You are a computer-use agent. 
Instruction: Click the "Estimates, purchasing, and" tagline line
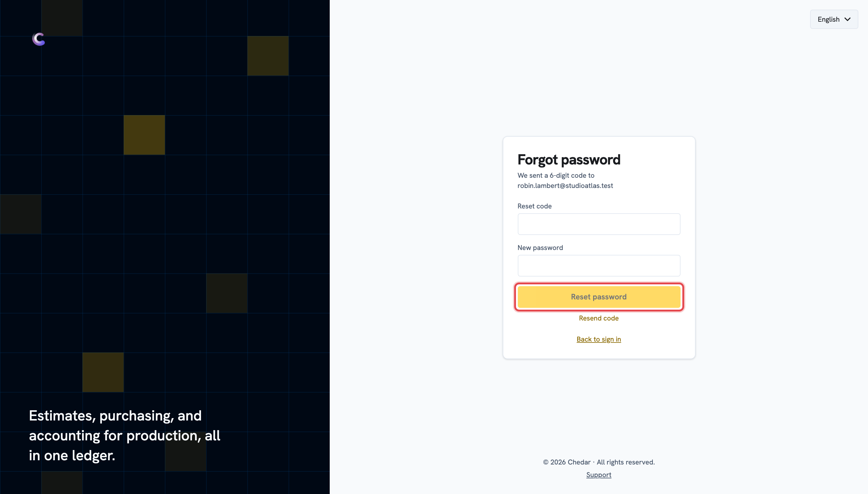[115, 416]
